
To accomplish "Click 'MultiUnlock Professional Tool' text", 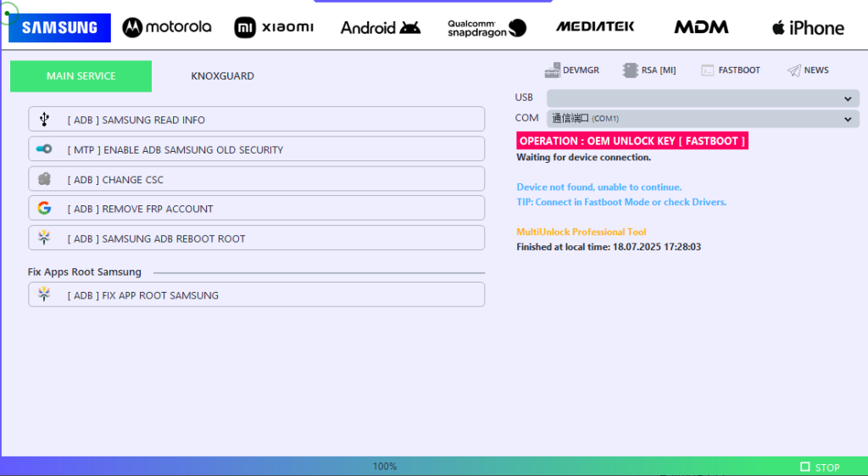I will (x=581, y=232).
